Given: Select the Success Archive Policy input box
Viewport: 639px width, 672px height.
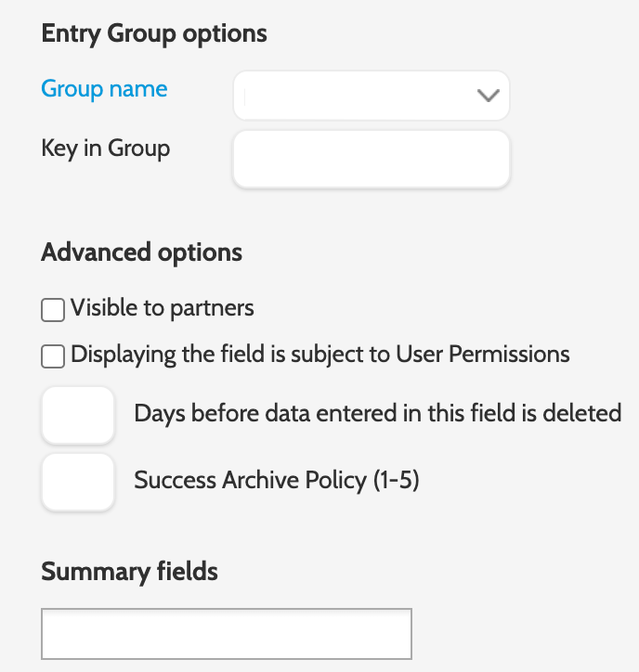Looking at the screenshot, I should (78, 481).
